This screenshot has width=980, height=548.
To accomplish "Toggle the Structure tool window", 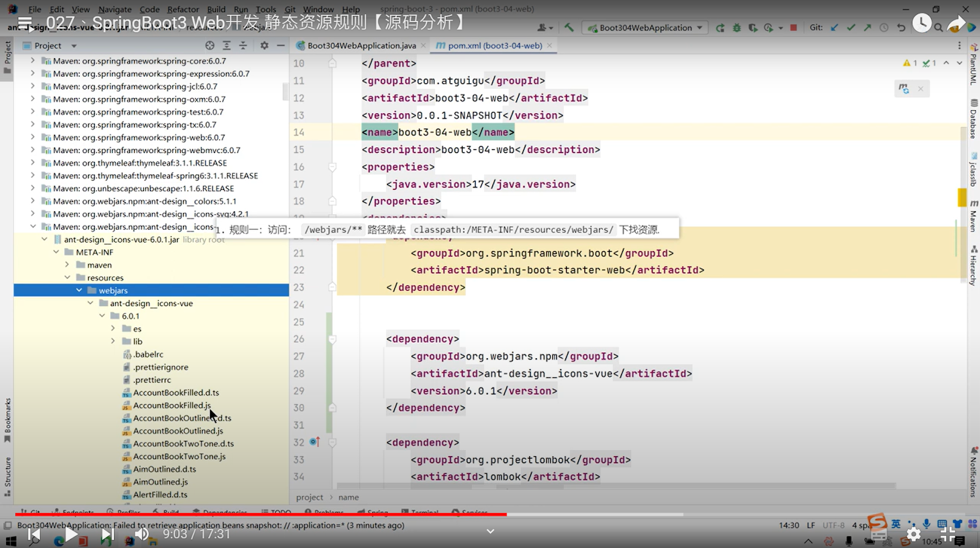I will click(x=7, y=476).
